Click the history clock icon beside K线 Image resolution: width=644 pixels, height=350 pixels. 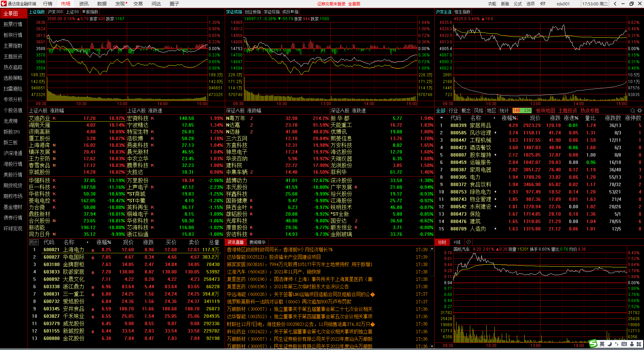(x=469, y=242)
